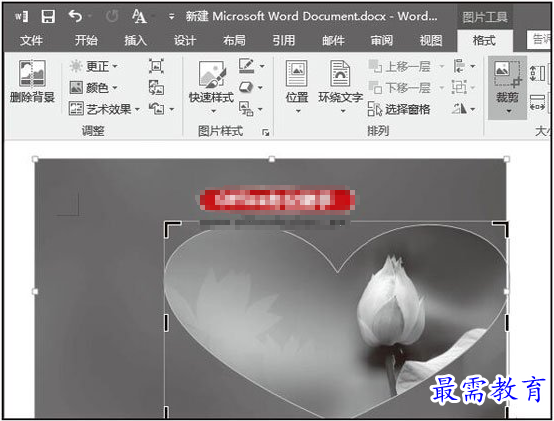
Task: Click the Word application icon
Action: tap(21, 16)
